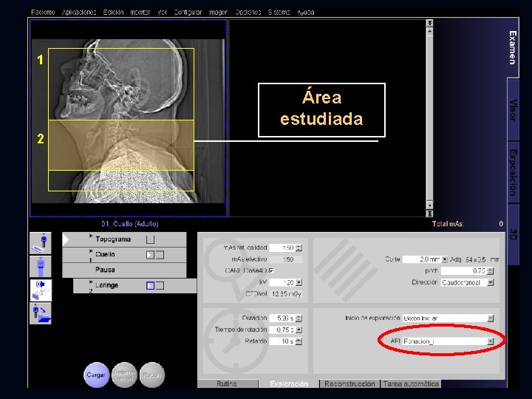This screenshot has width=532, height=399.
Task: Switch to the Exploración tab
Action: [x=289, y=383]
